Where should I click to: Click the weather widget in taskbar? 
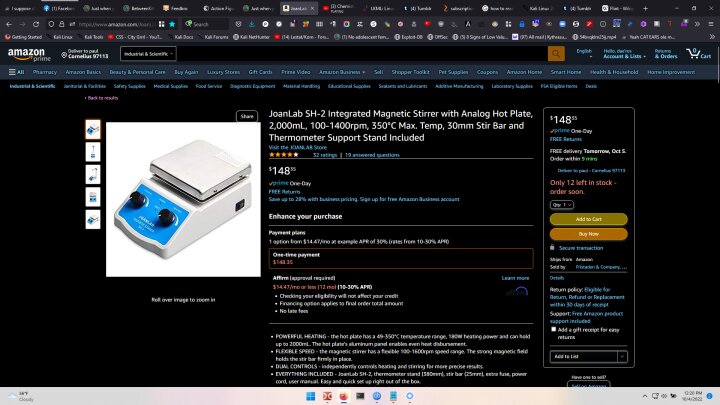tap(21, 396)
